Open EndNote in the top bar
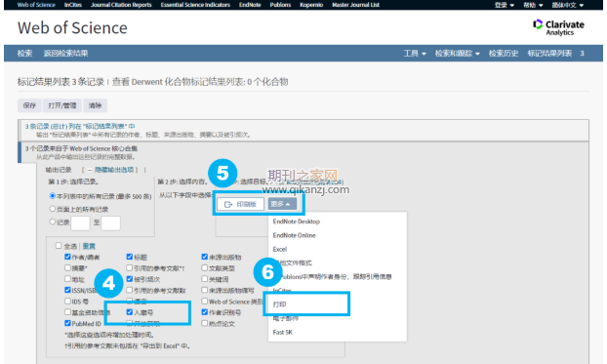The height and width of the screenshot is (364, 607). [250, 5]
